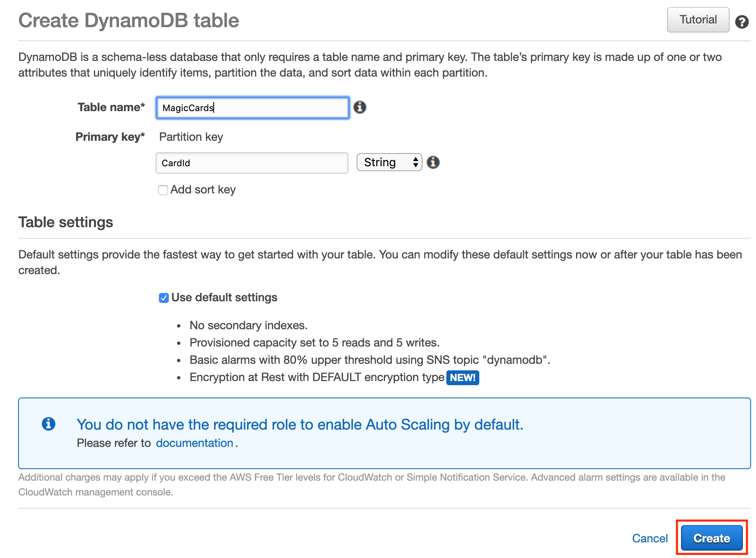This screenshot has width=756, height=558.
Task: Click the 'Table settings' section heading
Action: (x=66, y=222)
